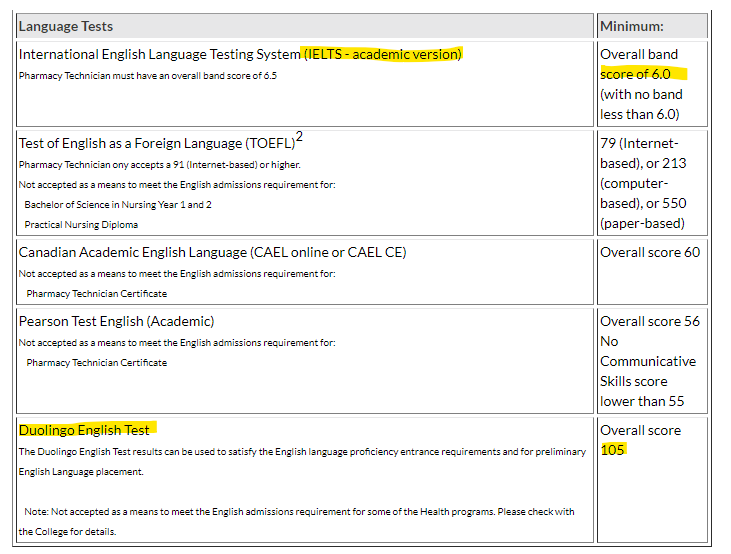Viewport: 731px width, 554px height.
Task: Click the highlighted '105' score
Action: pyautogui.click(x=612, y=450)
